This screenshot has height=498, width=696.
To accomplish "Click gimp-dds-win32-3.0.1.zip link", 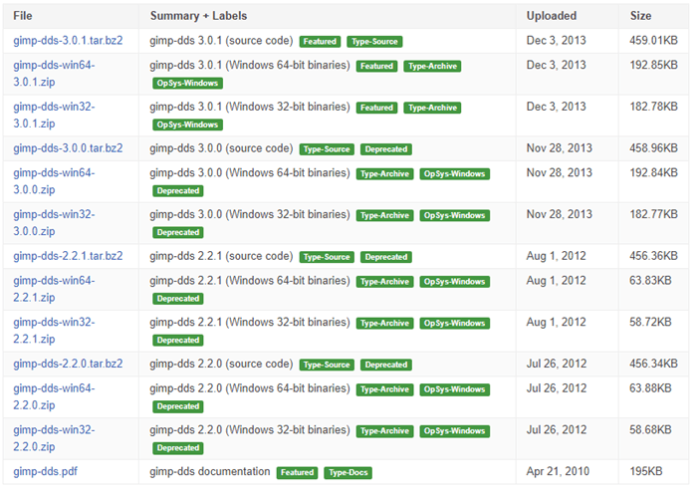I will tap(54, 115).
